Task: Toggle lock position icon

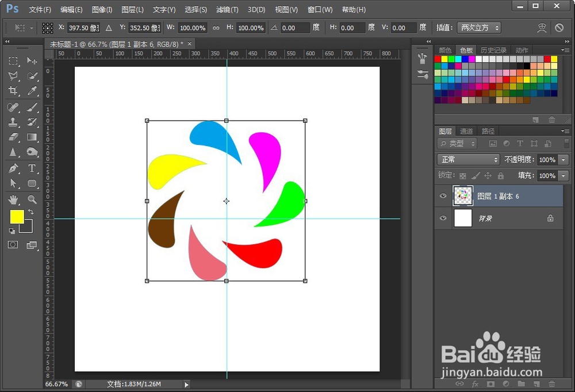Action: (x=488, y=176)
